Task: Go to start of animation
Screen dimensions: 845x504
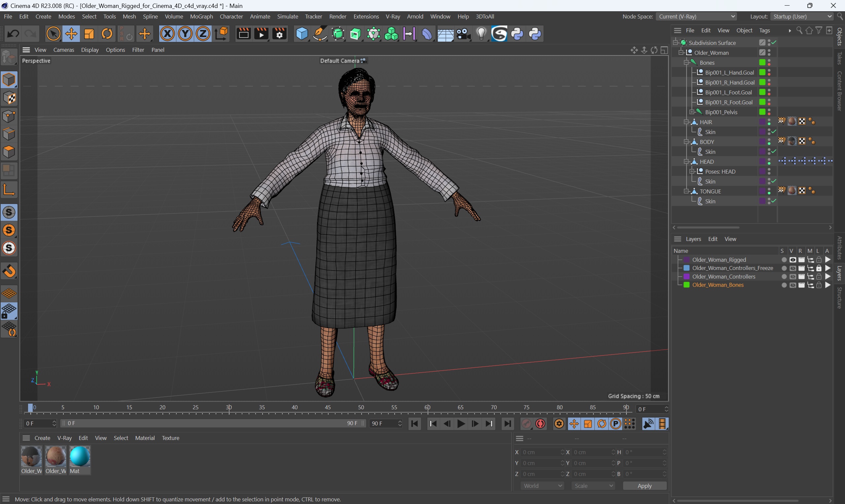Action: (414, 423)
